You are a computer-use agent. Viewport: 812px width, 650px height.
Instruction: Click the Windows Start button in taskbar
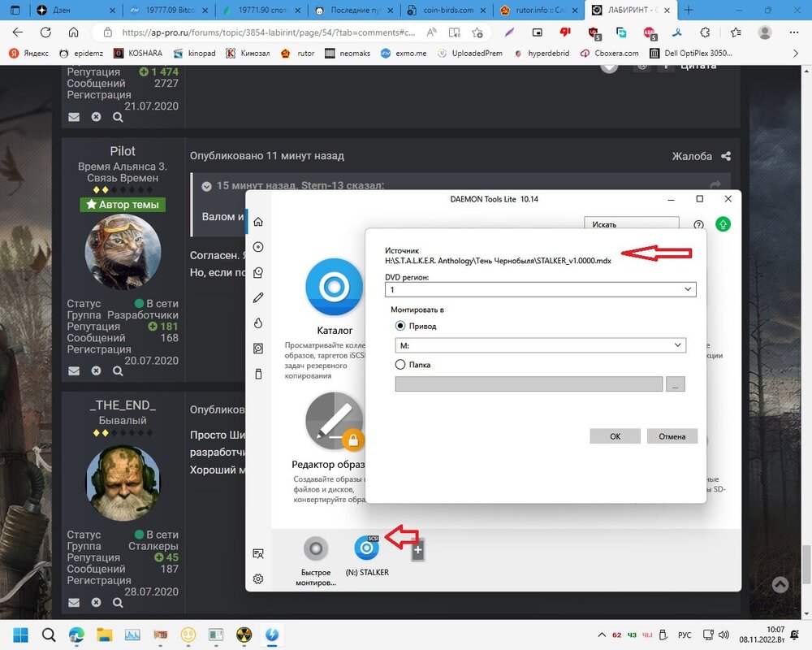[19, 635]
